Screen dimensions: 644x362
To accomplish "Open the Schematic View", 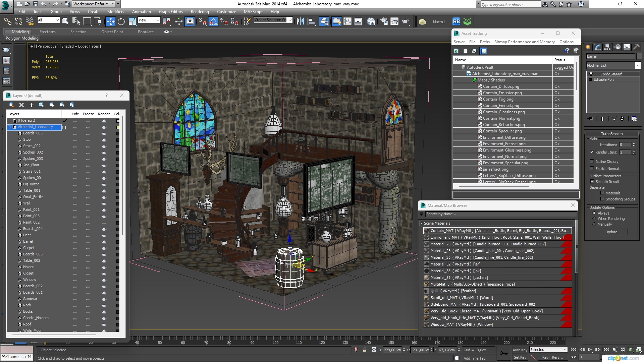I will click(x=358, y=21).
